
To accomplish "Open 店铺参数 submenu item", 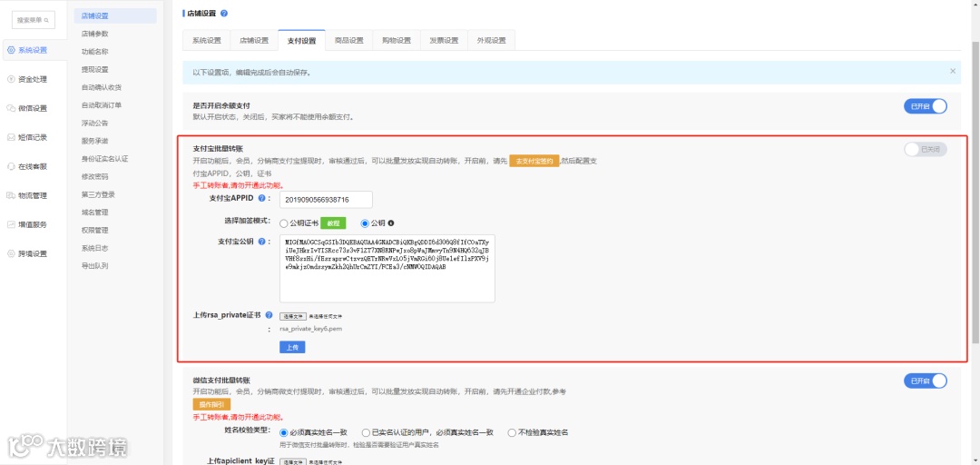I will pos(95,34).
